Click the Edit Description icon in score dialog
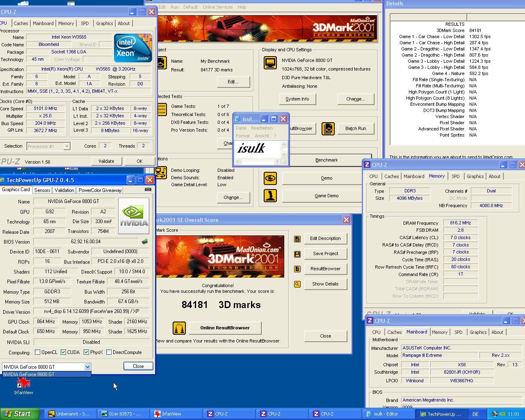Screen dimensions: 525x420 [297, 239]
